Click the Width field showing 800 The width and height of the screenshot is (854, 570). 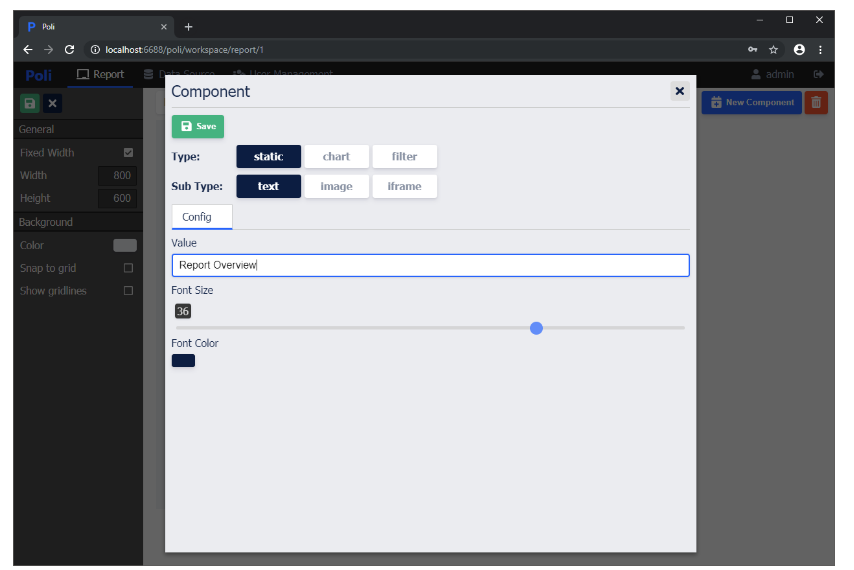tap(118, 175)
